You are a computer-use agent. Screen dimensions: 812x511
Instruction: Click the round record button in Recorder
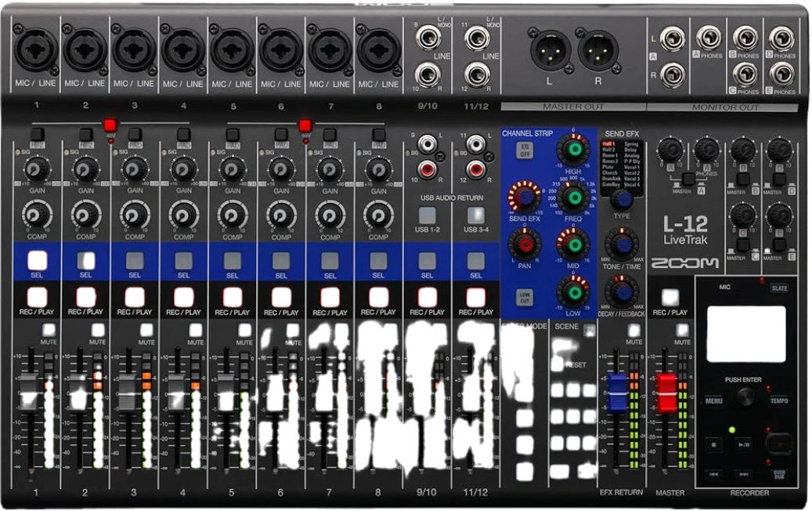coord(779,444)
